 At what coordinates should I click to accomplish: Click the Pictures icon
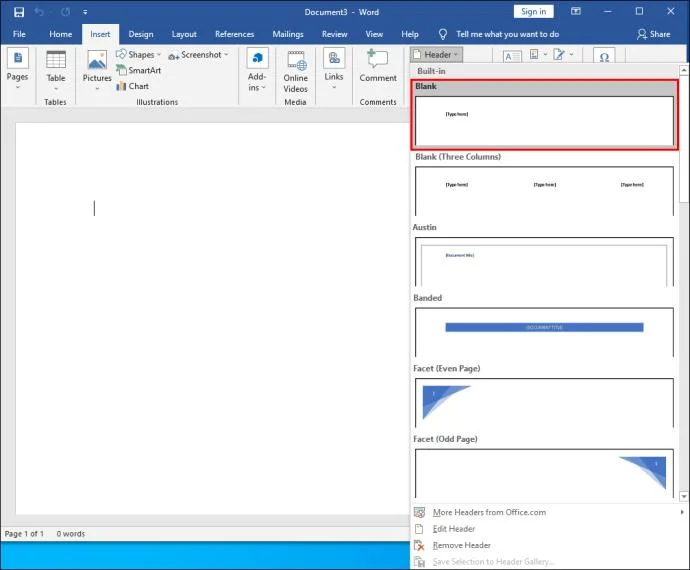click(x=97, y=60)
